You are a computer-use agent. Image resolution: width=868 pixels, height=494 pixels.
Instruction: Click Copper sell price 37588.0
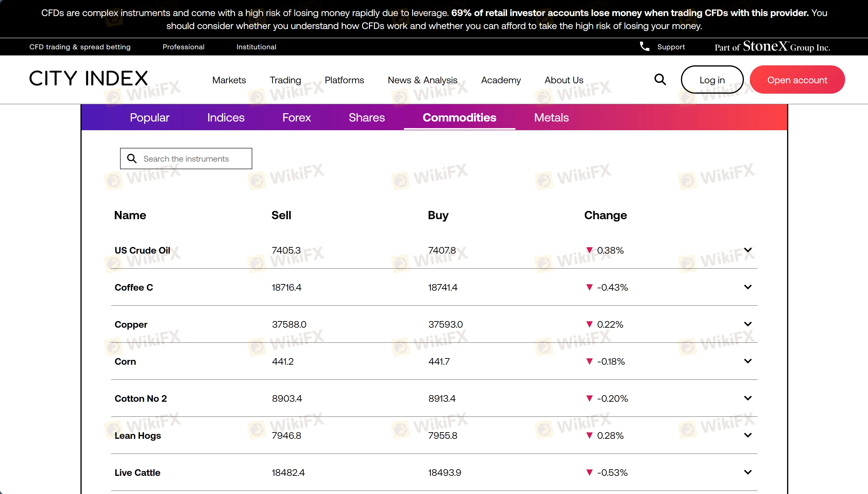[289, 324]
